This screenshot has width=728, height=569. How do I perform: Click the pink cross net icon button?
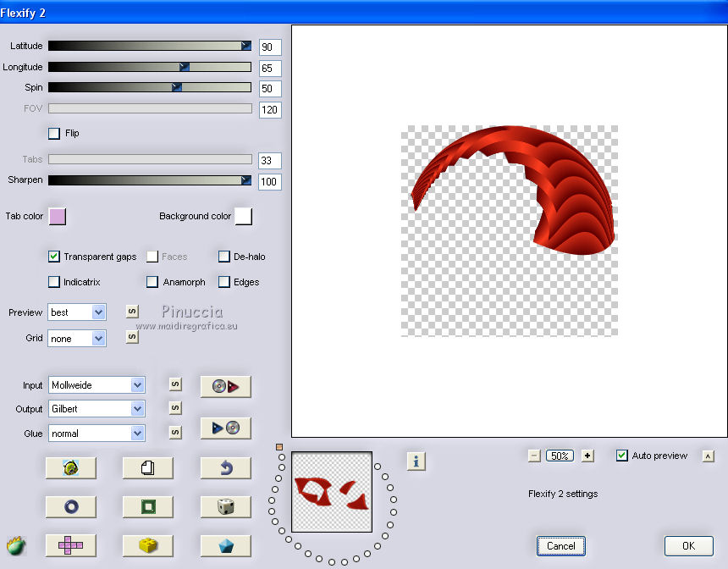[x=70, y=546]
